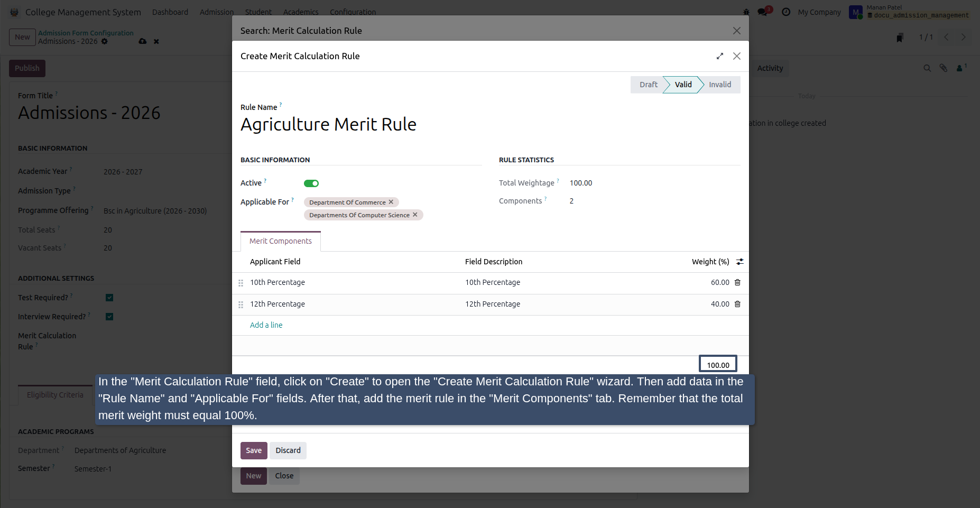Go to previous record arrow
This screenshot has height=508, width=980.
tap(946, 37)
